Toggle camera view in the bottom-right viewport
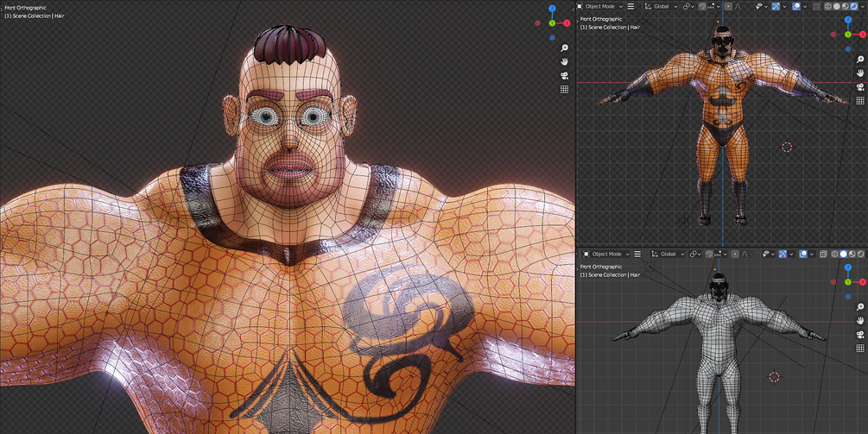The width and height of the screenshot is (868, 434). tap(859, 335)
